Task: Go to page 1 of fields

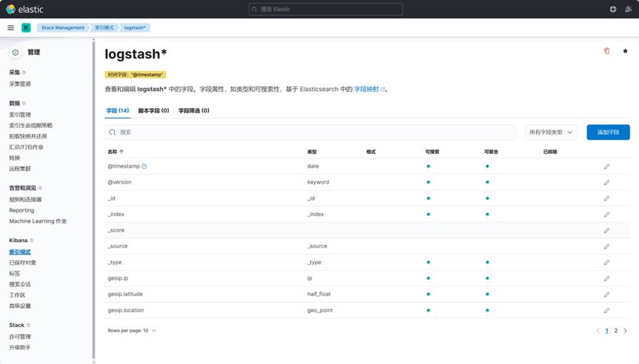Action: point(607,331)
